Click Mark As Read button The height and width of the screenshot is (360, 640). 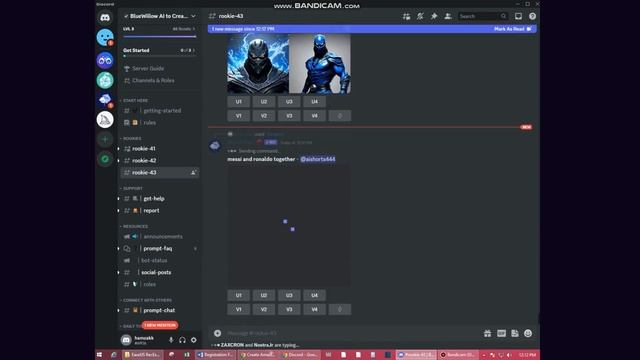click(x=512, y=29)
